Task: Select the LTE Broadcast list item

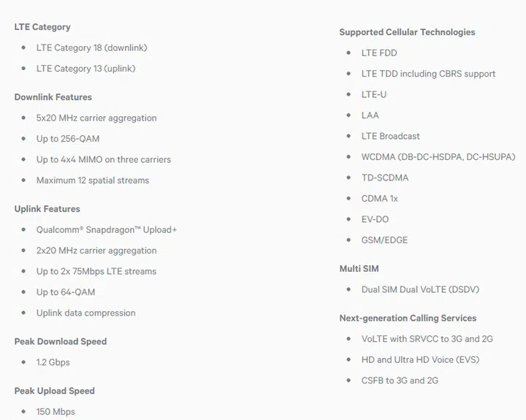Action: coord(391,136)
